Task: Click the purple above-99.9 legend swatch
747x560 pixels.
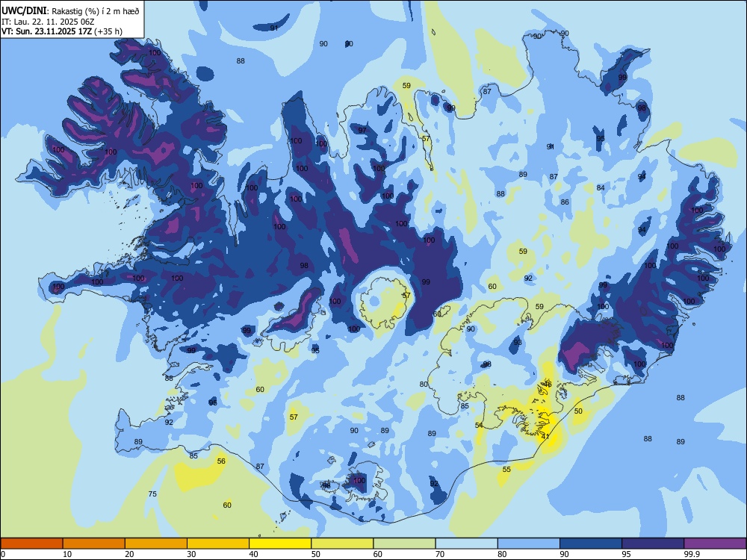Action: [715, 544]
